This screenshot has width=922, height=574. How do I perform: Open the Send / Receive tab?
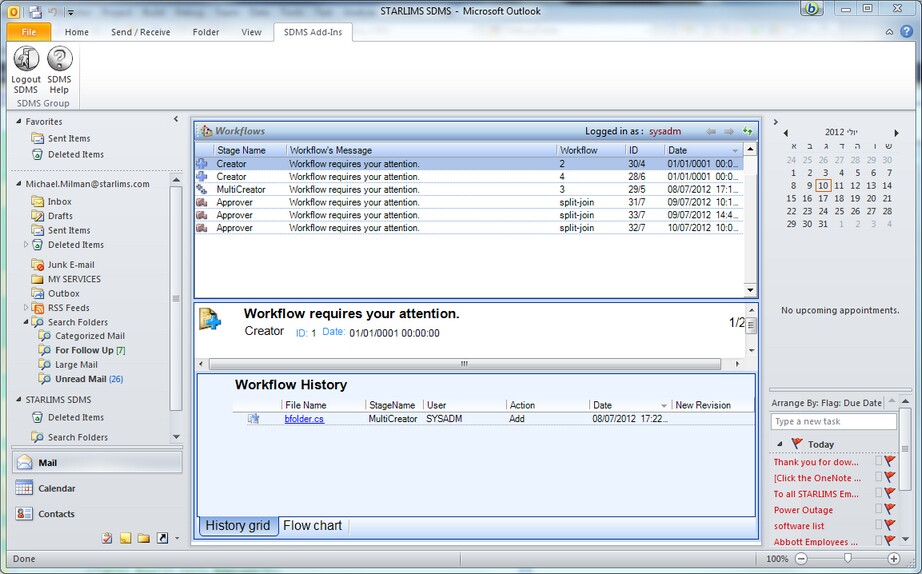tap(141, 32)
